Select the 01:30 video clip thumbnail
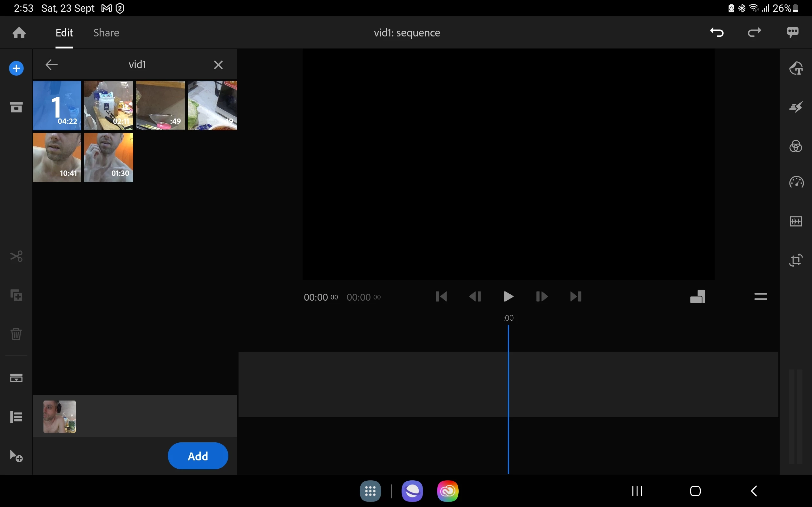 [x=108, y=157]
